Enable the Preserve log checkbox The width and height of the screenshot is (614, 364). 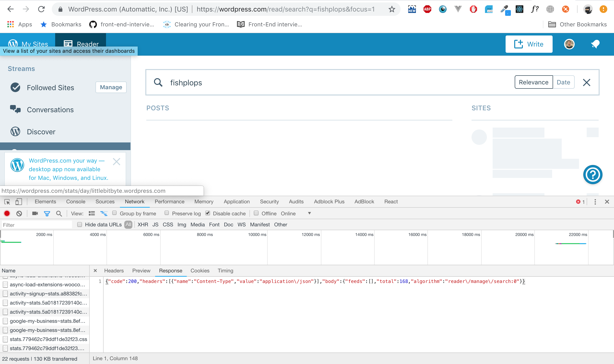[x=166, y=213]
